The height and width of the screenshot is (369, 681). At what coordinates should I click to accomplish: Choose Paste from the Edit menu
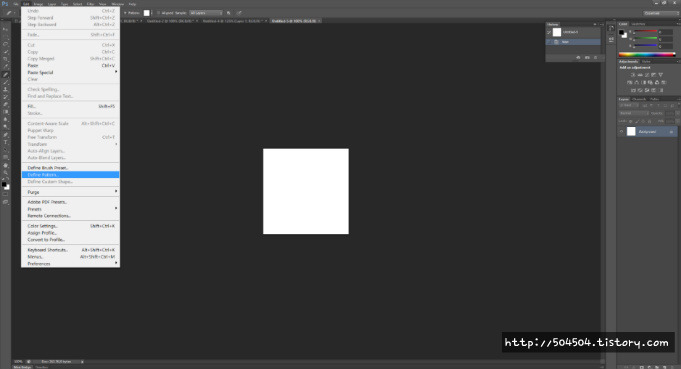pos(70,66)
